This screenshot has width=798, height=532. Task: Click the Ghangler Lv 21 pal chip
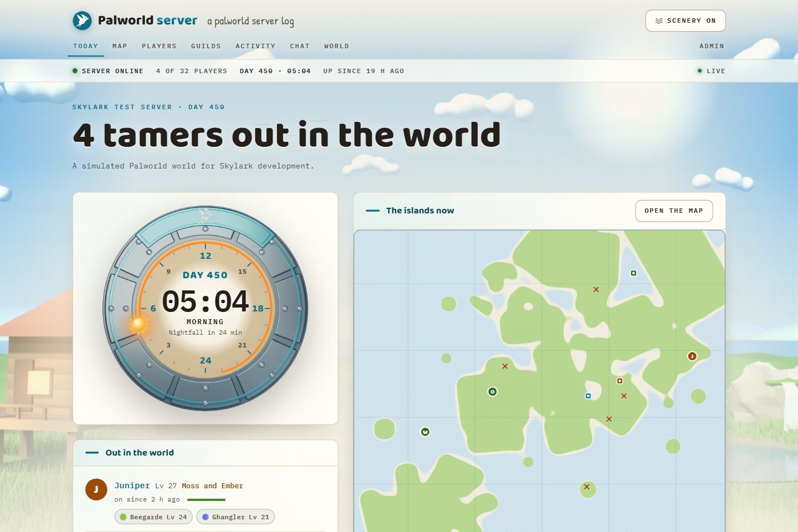click(236, 517)
